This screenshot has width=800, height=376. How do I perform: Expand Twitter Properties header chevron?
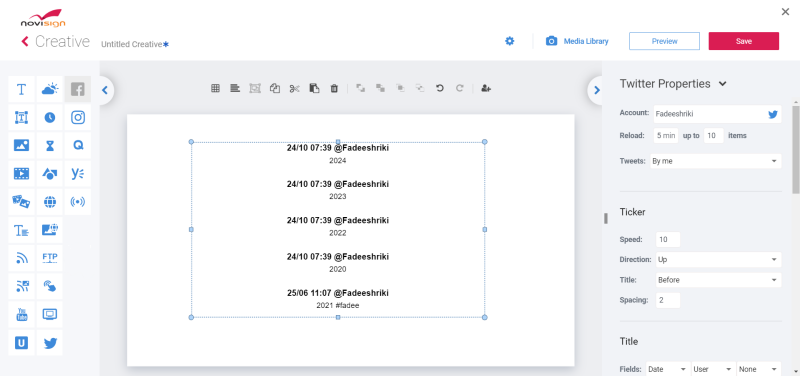tap(722, 84)
